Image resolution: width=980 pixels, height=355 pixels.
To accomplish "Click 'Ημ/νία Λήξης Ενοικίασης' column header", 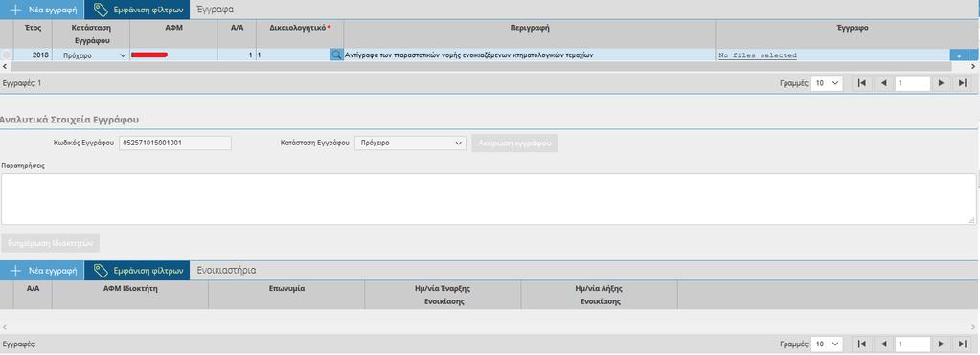I will pos(599,295).
